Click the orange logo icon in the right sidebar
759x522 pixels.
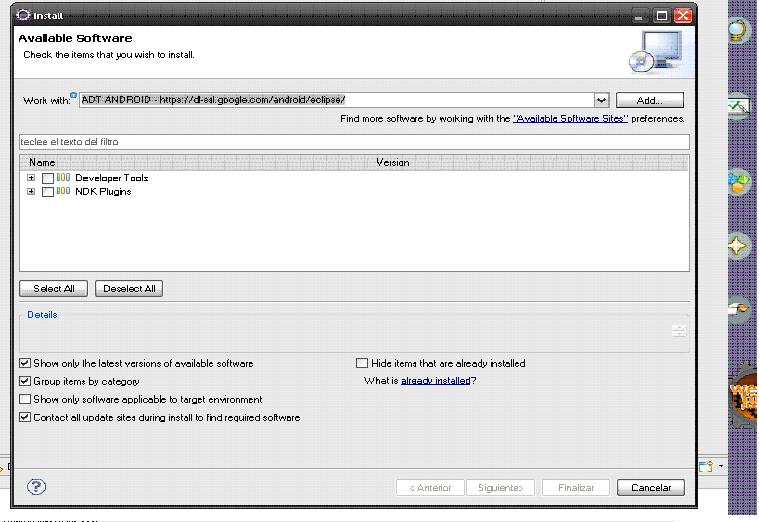pyautogui.click(x=744, y=396)
